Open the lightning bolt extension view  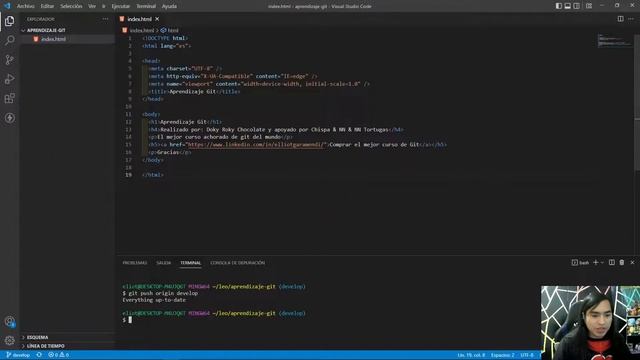click(x=9, y=118)
